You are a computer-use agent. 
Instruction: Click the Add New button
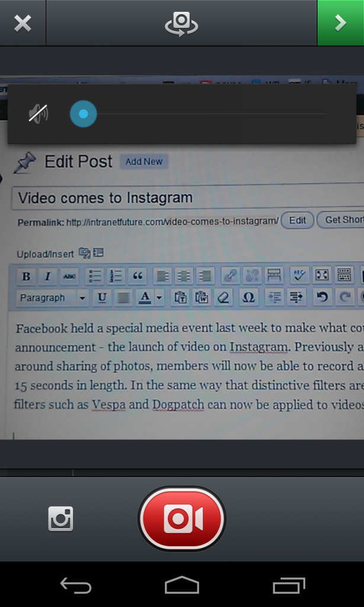[x=144, y=162]
